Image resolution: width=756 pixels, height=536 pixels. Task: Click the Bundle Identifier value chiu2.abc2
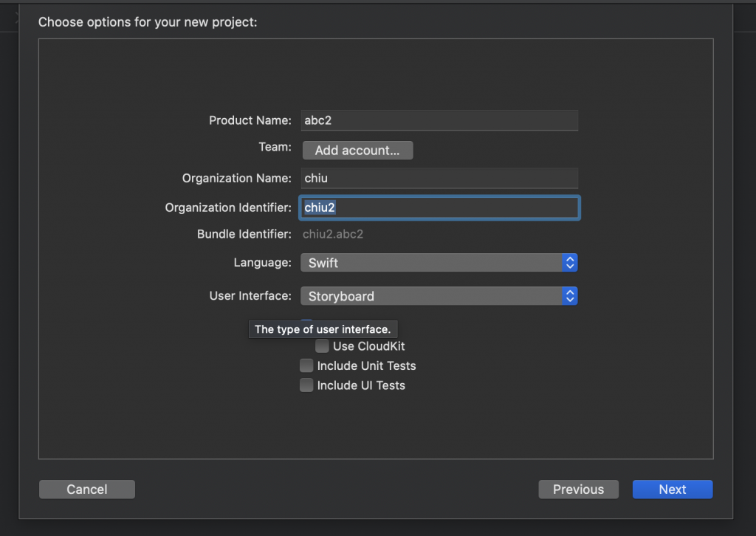tap(333, 234)
